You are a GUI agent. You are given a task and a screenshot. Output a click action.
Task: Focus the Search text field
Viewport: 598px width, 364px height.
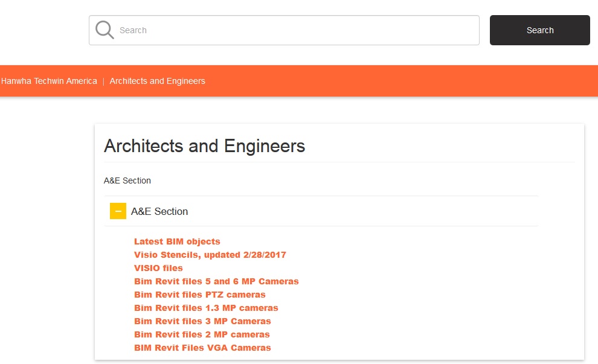[296, 30]
